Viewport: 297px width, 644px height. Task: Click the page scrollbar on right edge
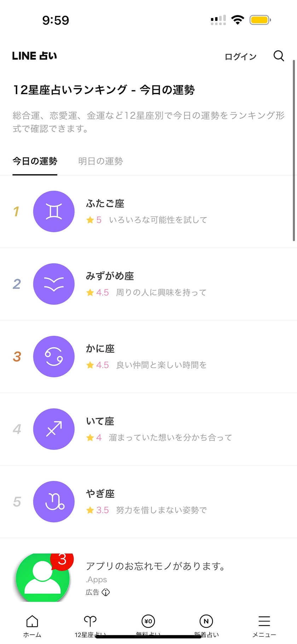294,151
